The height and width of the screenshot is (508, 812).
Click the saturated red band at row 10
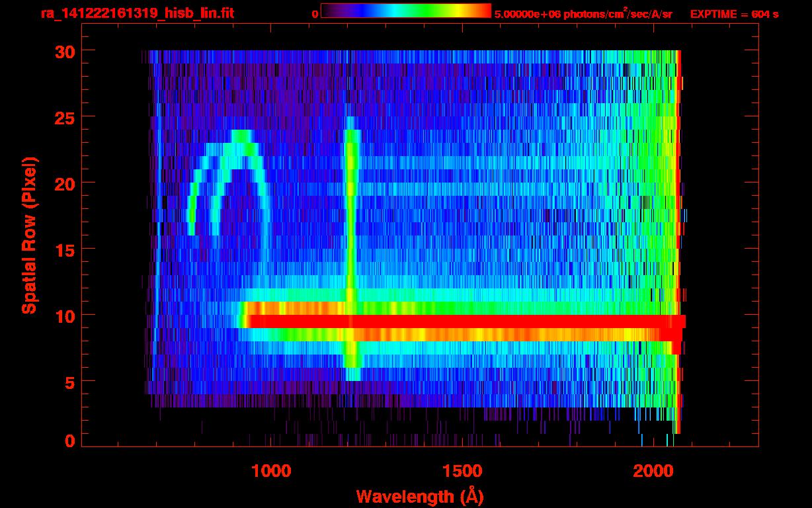(466, 321)
